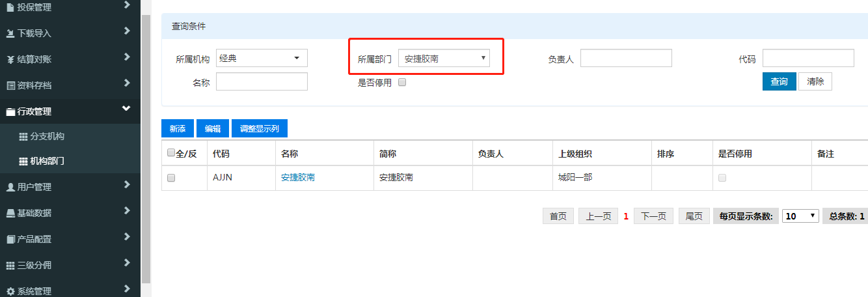The width and height of the screenshot is (868, 297).
Task: Focus the 负责人 input field
Action: pos(626,58)
